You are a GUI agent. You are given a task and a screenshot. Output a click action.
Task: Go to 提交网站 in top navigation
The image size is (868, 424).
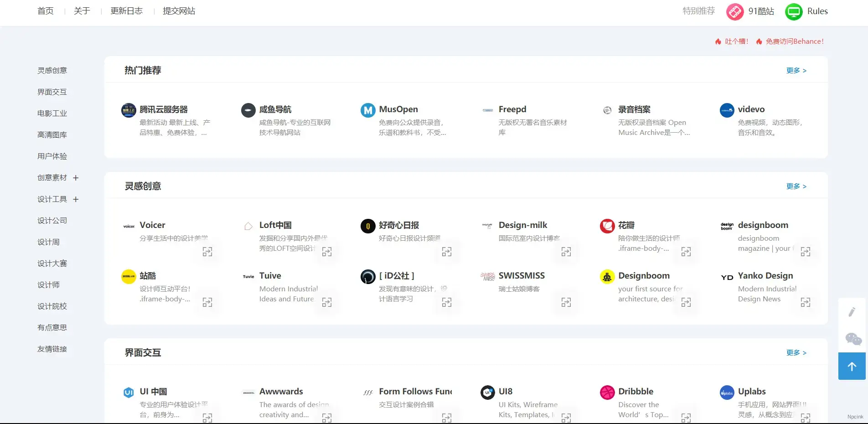[x=179, y=11]
